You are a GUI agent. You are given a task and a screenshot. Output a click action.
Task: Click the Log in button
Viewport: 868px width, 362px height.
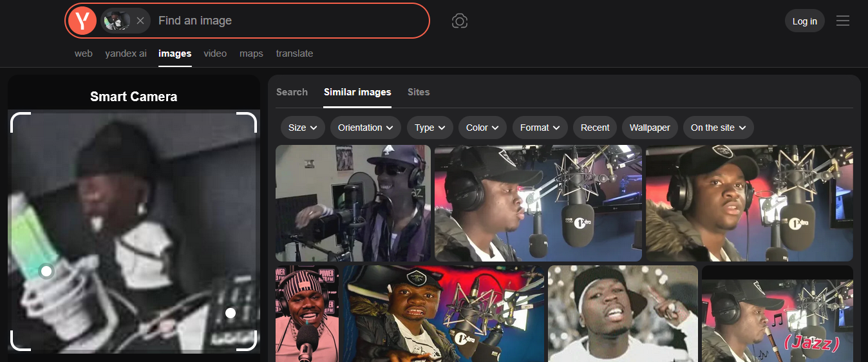click(x=804, y=21)
